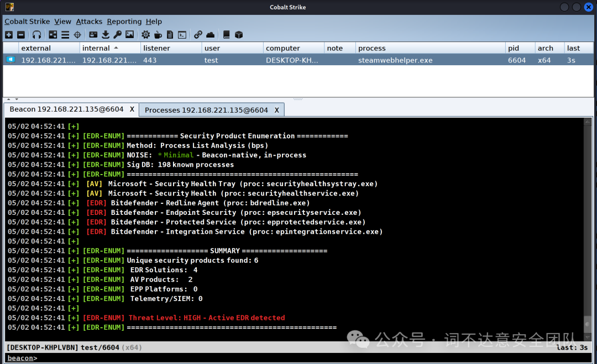Sort by the process column header
The height and width of the screenshot is (364, 597).
pyautogui.click(x=431, y=48)
